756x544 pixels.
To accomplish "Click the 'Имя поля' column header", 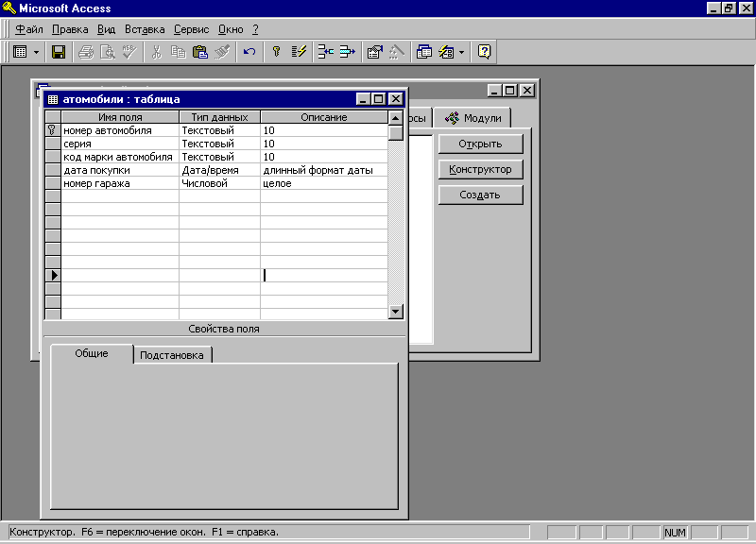I will point(120,117).
